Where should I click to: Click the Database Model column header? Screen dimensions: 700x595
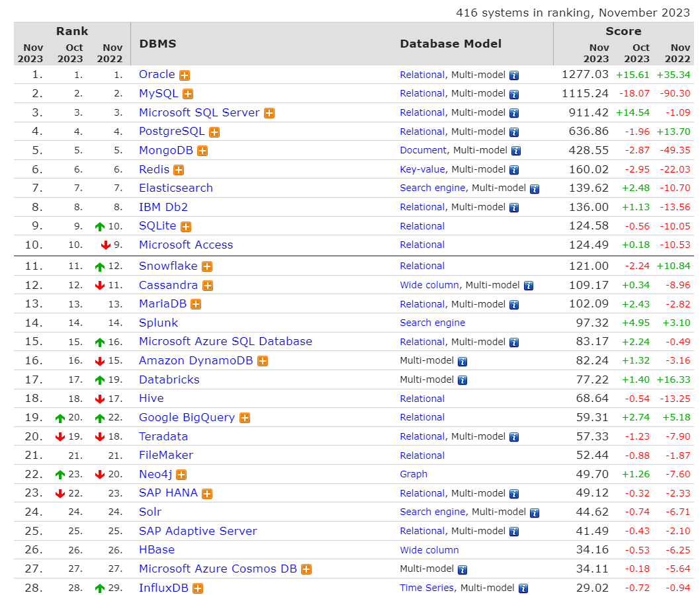pyautogui.click(x=451, y=44)
